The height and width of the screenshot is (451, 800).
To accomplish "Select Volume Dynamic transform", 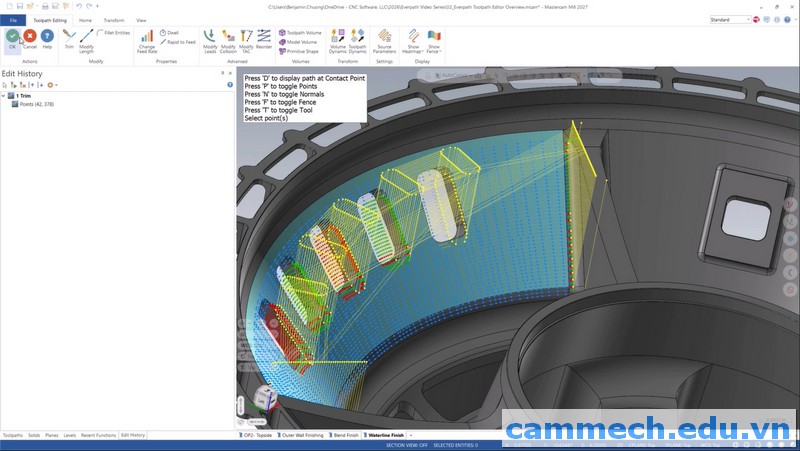I will (x=338, y=41).
